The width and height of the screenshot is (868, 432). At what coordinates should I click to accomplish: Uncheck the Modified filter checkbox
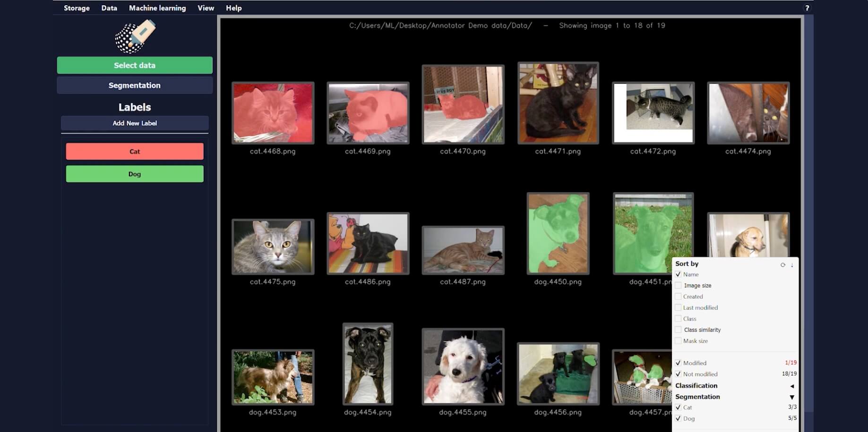click(679, 363)
